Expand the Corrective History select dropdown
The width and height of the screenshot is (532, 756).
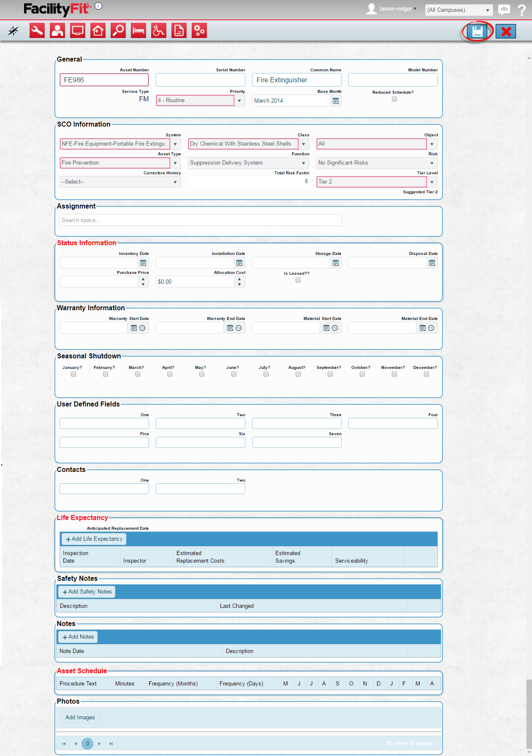[175, 182]
